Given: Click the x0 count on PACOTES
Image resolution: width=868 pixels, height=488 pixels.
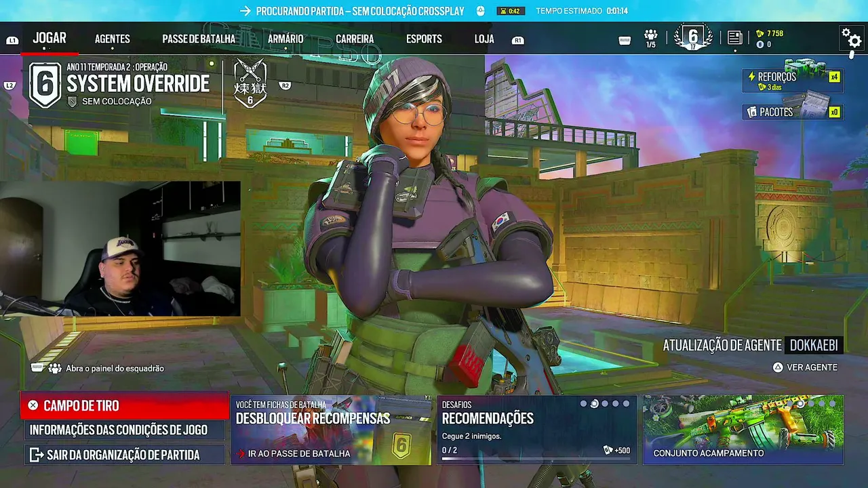Looking at the screenshot, I should tap(834, 112).
